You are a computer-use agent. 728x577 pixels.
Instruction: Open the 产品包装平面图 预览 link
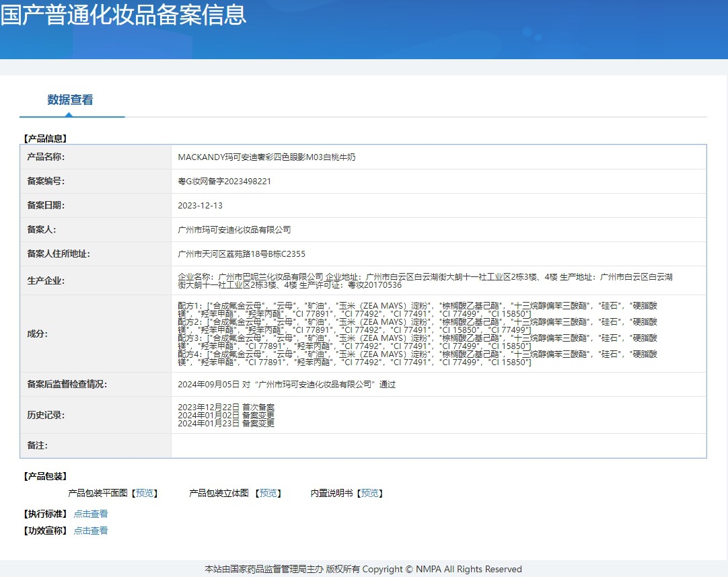pyautogui.click(x=145, y=493)
